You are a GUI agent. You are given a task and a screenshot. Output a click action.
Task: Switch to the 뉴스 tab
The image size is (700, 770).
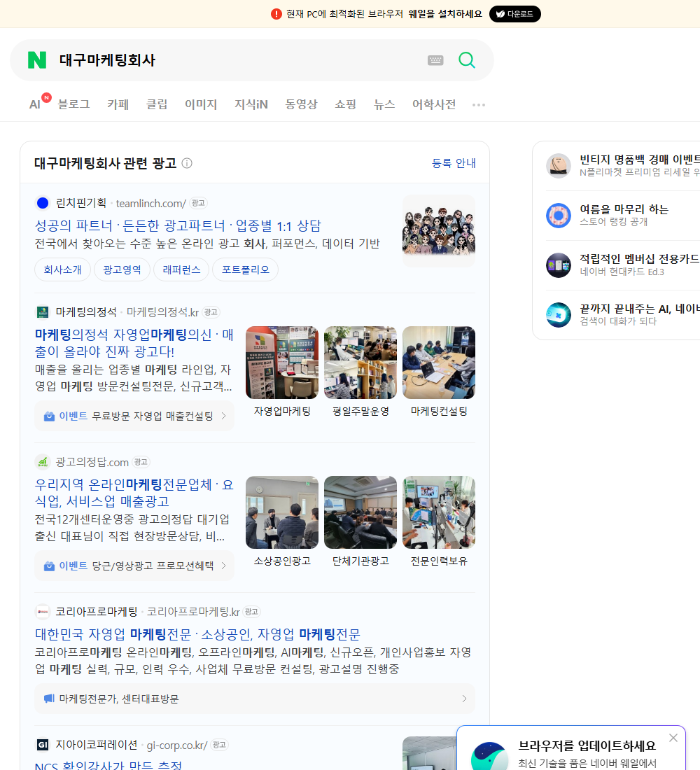[x=384, y=104]
